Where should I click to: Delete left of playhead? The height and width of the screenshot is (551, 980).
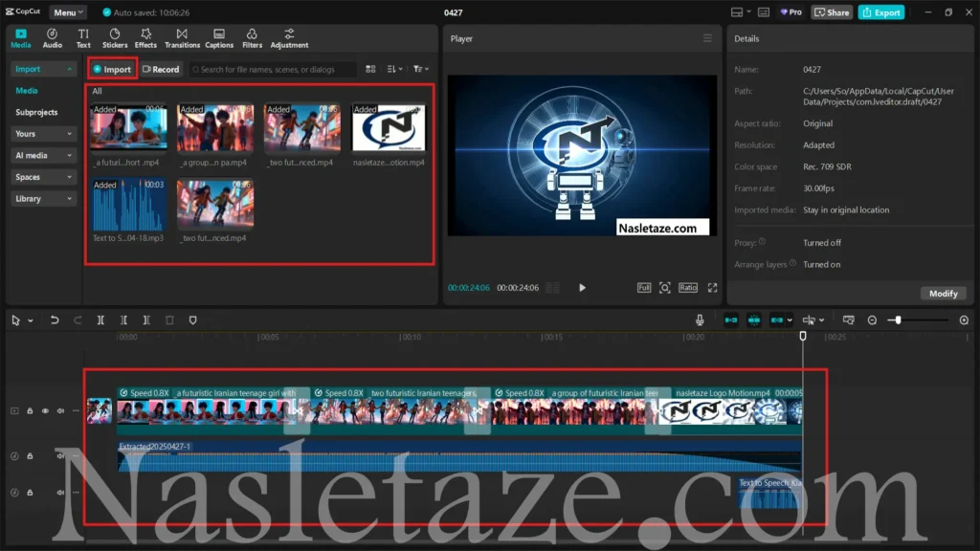(123, 320)
